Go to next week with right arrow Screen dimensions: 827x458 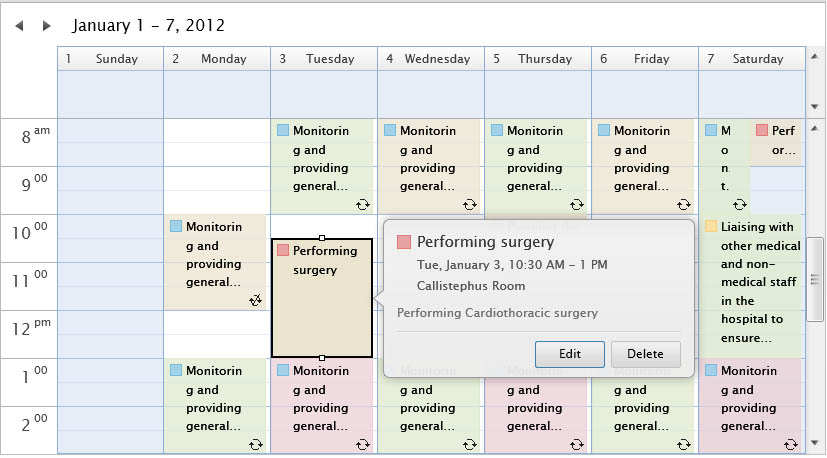point(46,25)
